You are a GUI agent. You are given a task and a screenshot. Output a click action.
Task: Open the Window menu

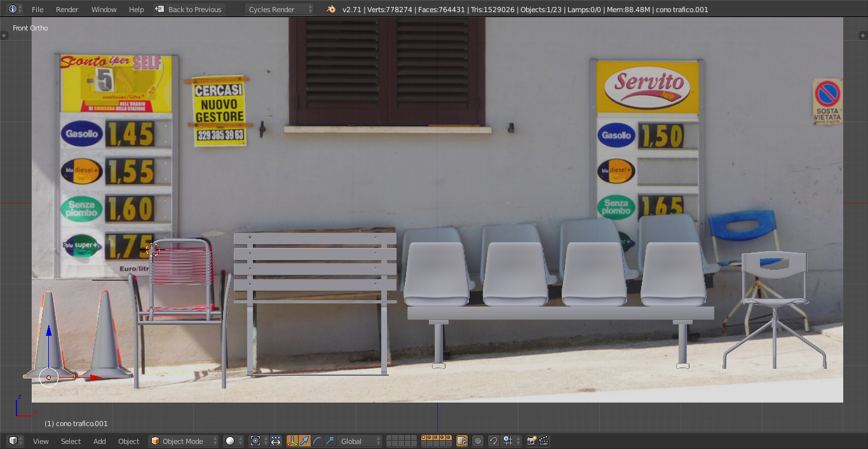pyautogui.click(x=104, y=10)
